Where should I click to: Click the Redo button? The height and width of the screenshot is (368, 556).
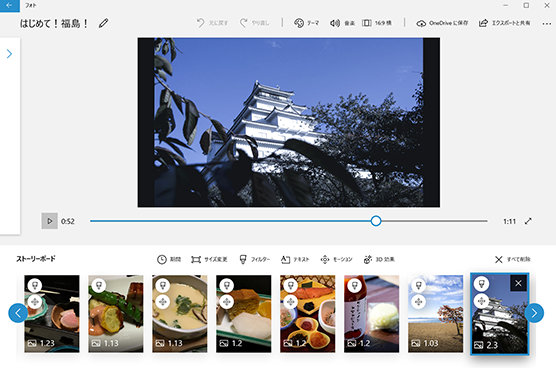pos(255,23)
